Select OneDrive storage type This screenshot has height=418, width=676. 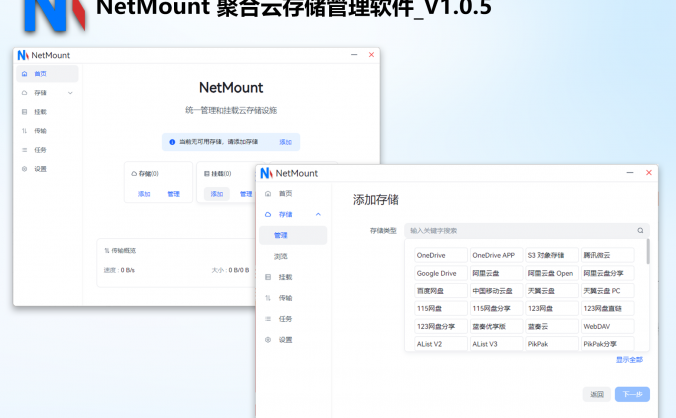[x=441, y=255]
